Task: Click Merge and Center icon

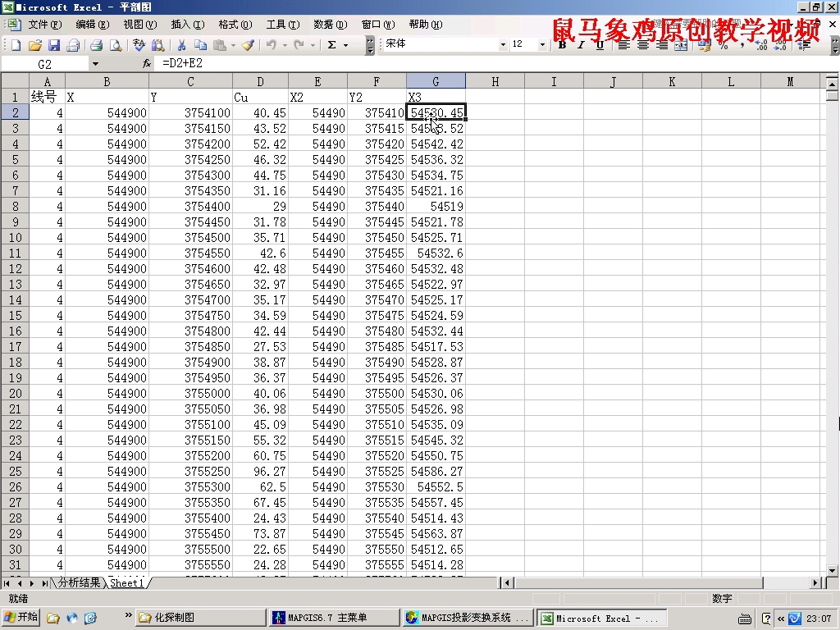Action: click(681, 46)
